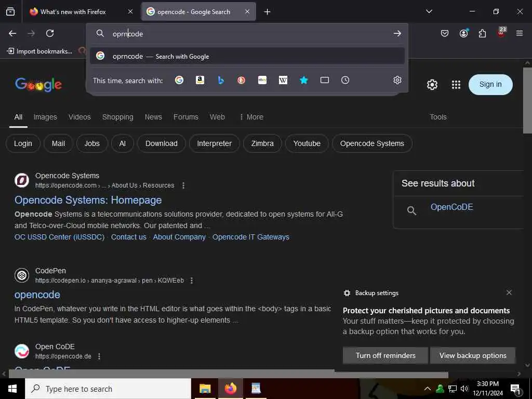Open extension icon with 23 badge
The image size is (532, 399).
tap(501, 33)
